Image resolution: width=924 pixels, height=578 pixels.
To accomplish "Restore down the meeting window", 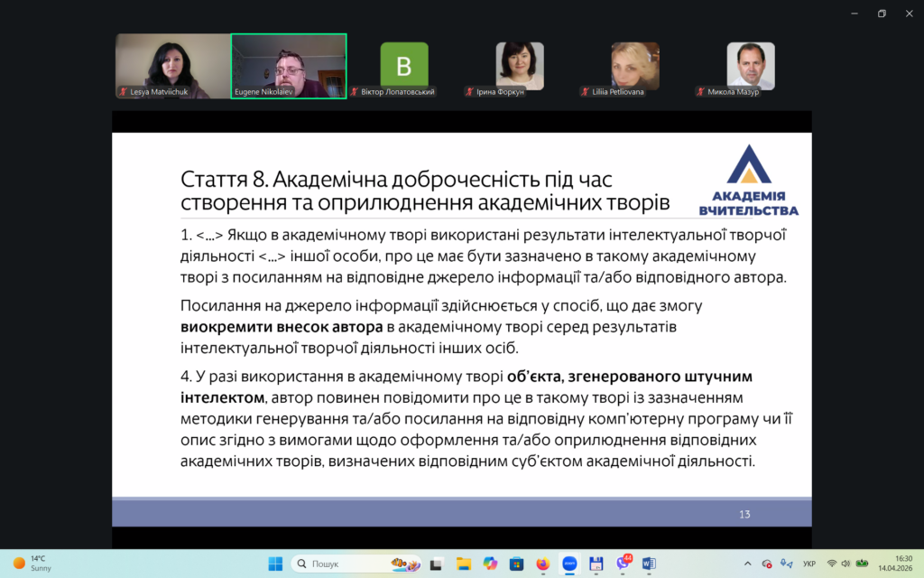I will pos(882,14).
